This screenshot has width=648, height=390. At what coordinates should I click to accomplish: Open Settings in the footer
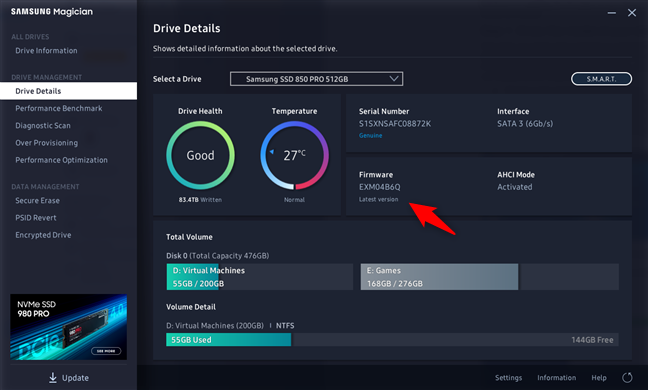pyautogui.click(x=508, y=378)
